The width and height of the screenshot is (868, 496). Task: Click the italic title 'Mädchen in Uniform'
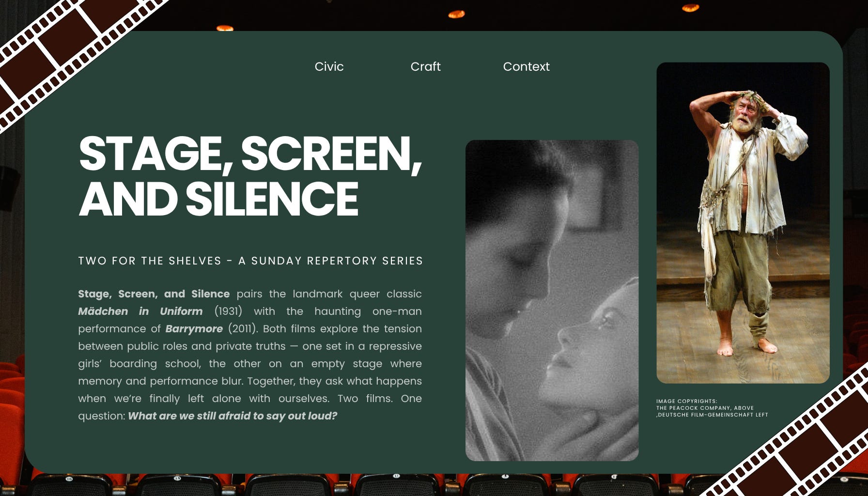point(140,311)
